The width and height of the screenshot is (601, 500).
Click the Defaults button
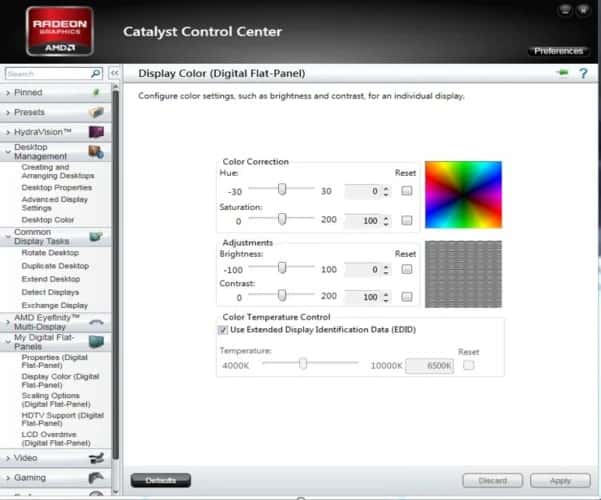click(x=161, y=480)
